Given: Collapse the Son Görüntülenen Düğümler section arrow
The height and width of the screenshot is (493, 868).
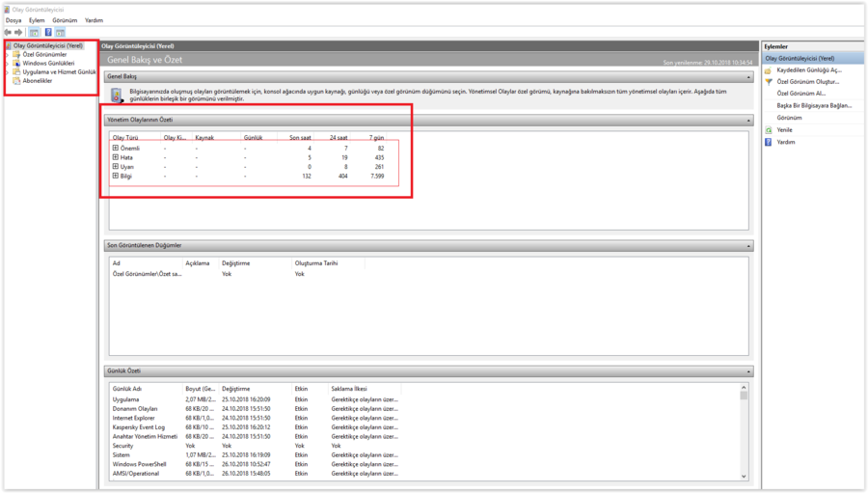Looking at the screenshot, I should [x=748, y=246].
